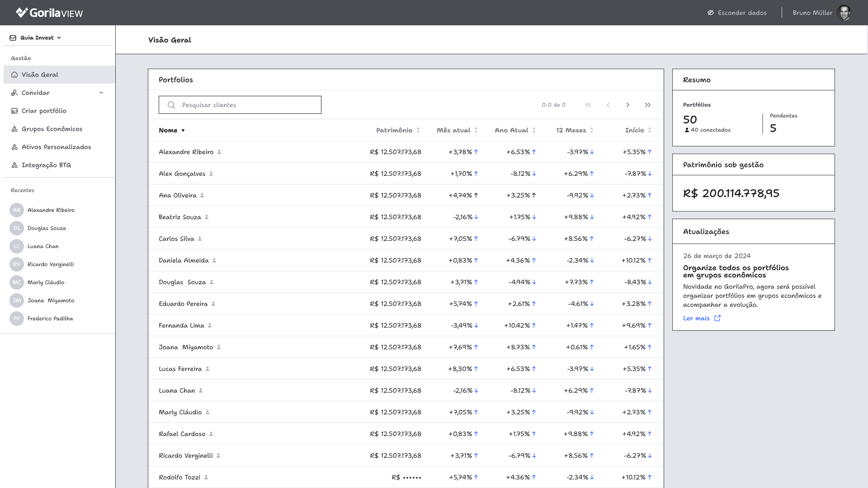Click the Integração BTG icon
868x488 pixels.
pos(14,165)
